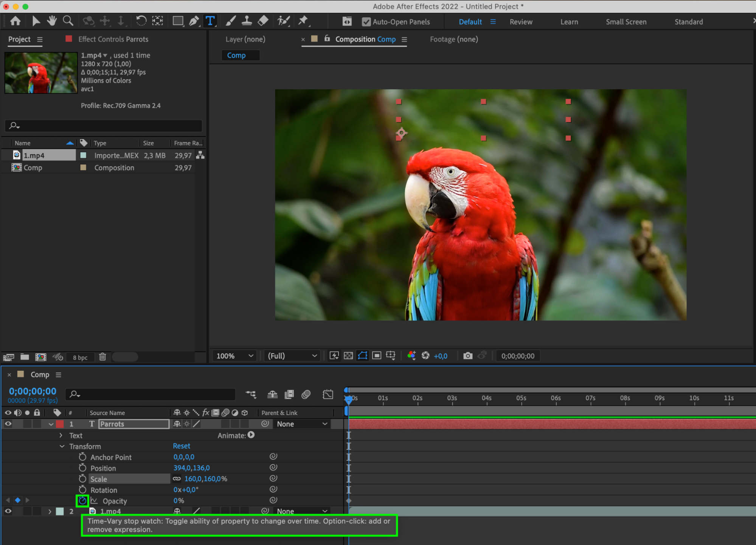Select the Hand tool
756x545 pixels.
[x=52, y=21]
